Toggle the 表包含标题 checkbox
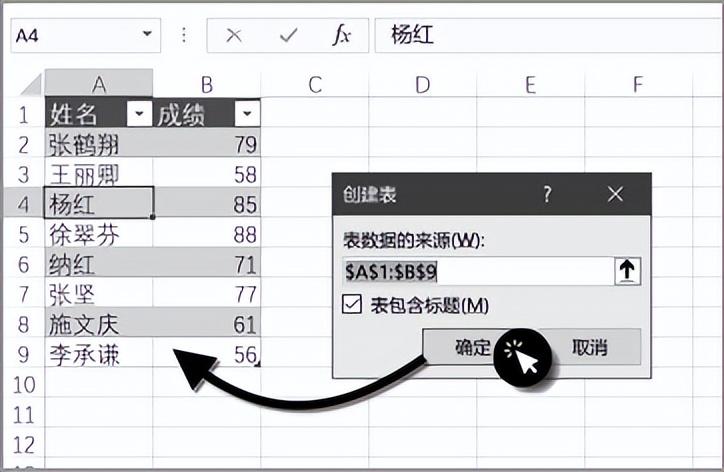724x472 pixels. [351, 305]
